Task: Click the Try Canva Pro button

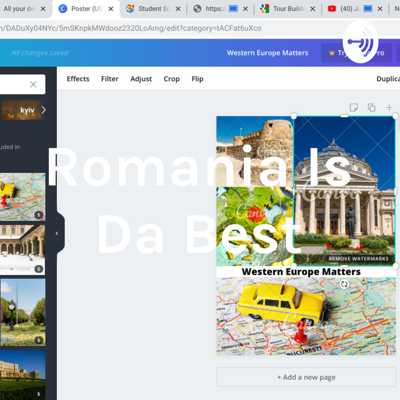Action: (x=357, y=53)
